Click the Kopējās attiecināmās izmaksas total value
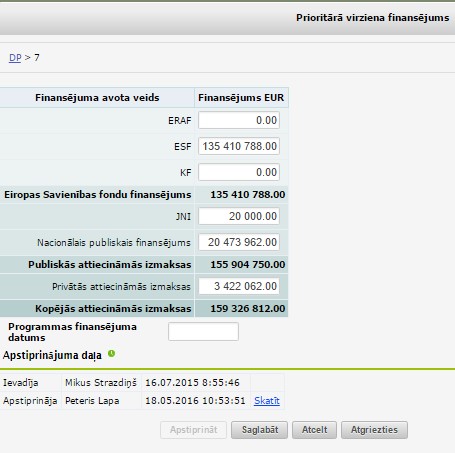The width and height of the screenshot is (455, 453). 248,309
